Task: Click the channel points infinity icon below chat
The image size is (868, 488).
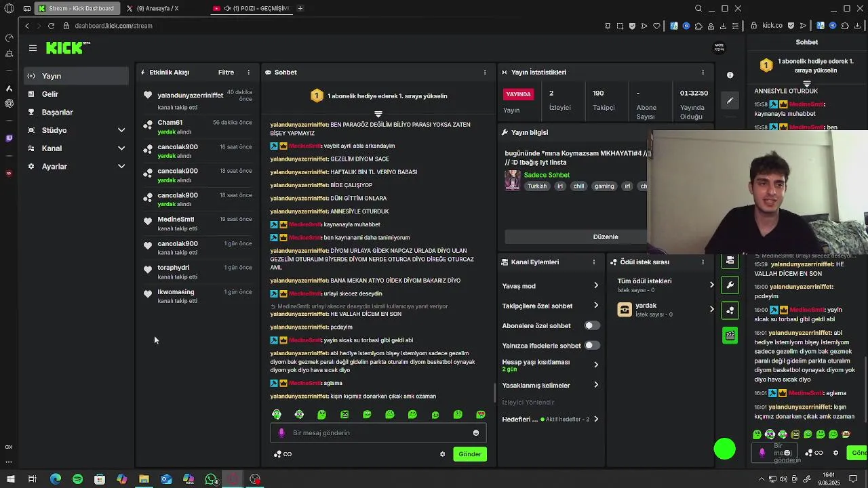Action: (x=283, y=454)
